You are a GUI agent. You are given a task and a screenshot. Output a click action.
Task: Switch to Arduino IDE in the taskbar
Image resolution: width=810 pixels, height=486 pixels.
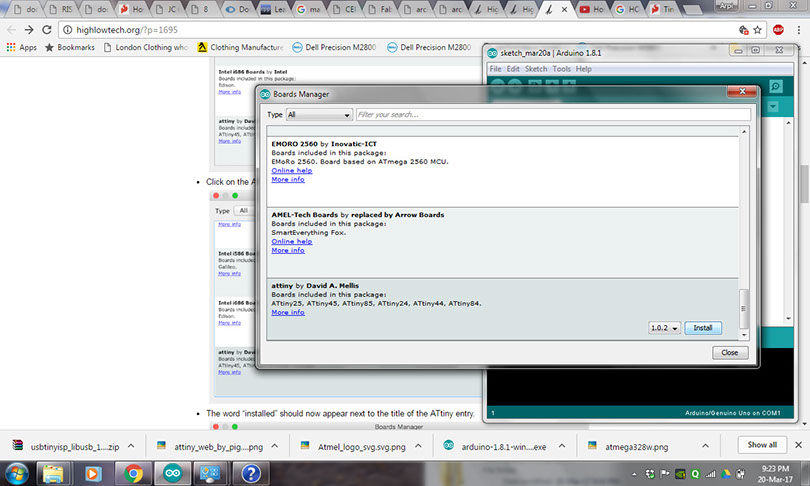[173, 474]
